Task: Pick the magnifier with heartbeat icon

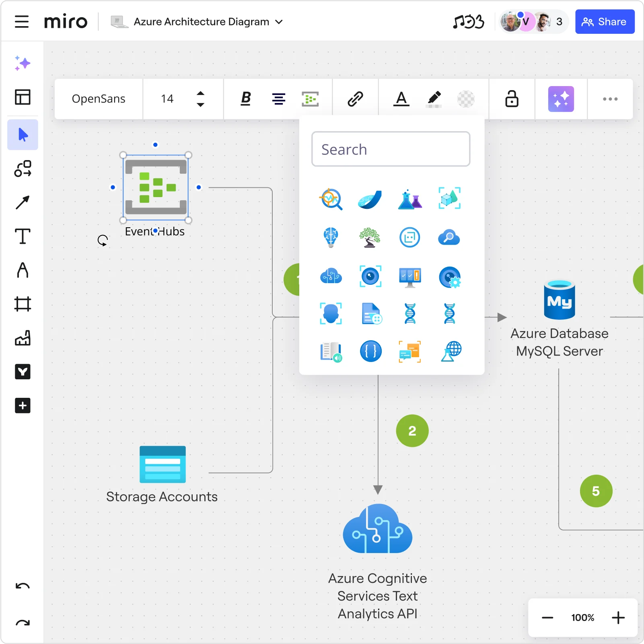Action: coord(331,199)
